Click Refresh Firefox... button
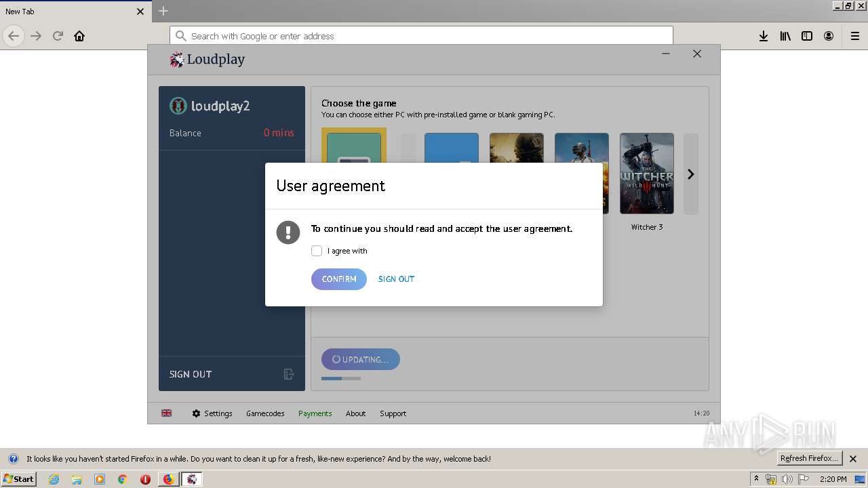 tap(809, 458)
